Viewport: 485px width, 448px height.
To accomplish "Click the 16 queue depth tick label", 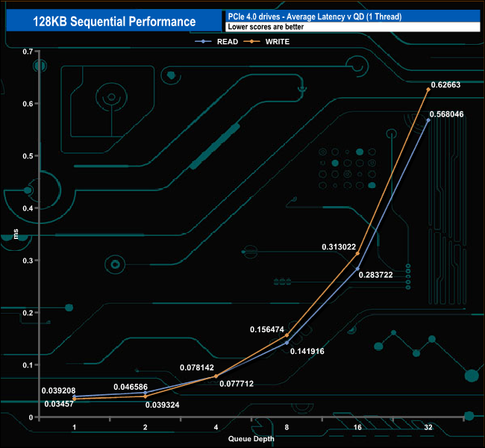I will pos(357,427).
